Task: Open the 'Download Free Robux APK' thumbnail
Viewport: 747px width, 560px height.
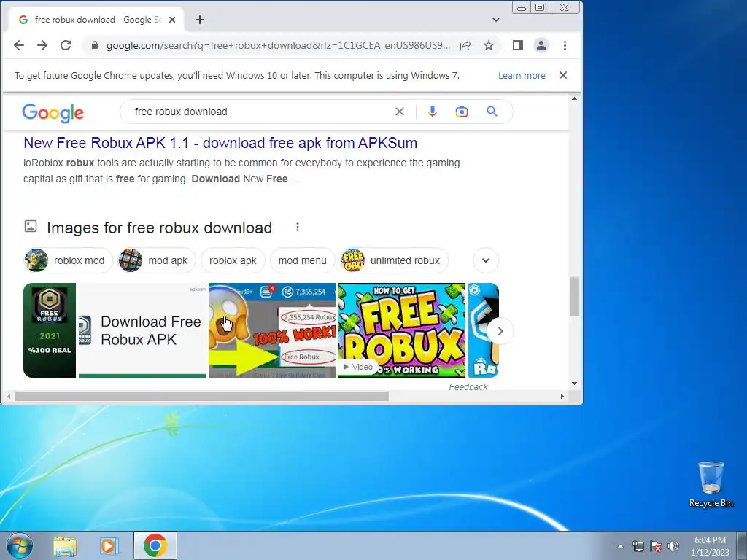Action: [142, 330]
